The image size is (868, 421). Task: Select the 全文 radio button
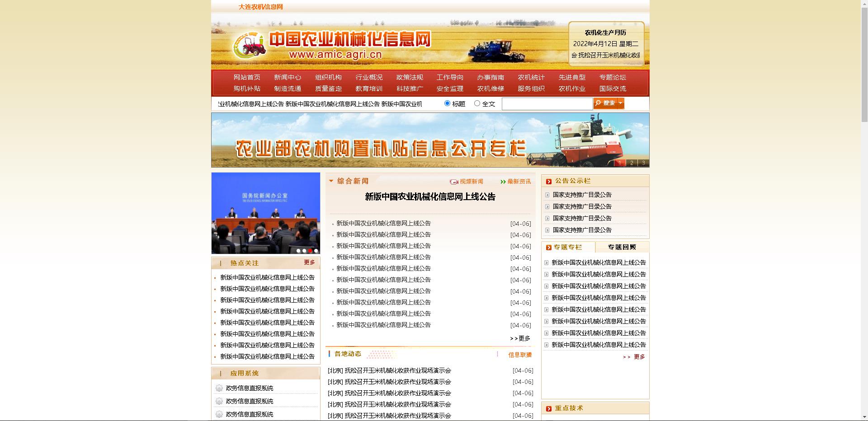click(477, 103)
